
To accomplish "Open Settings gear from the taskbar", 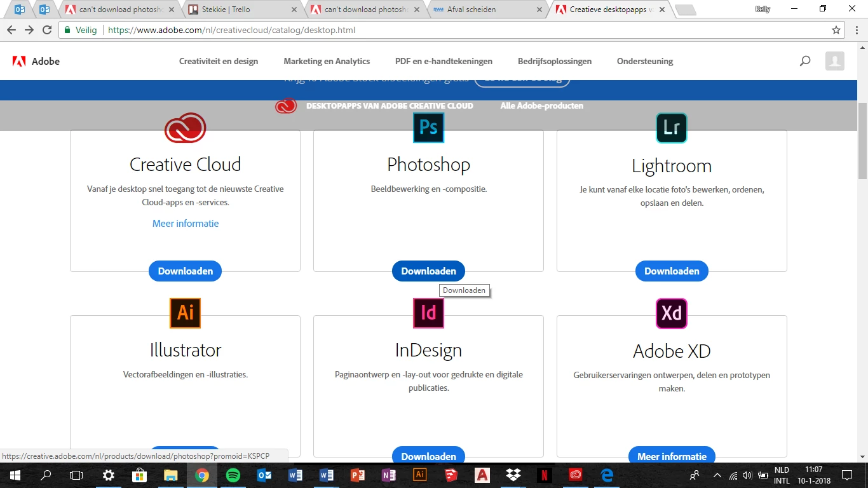I will click(108, 475).
